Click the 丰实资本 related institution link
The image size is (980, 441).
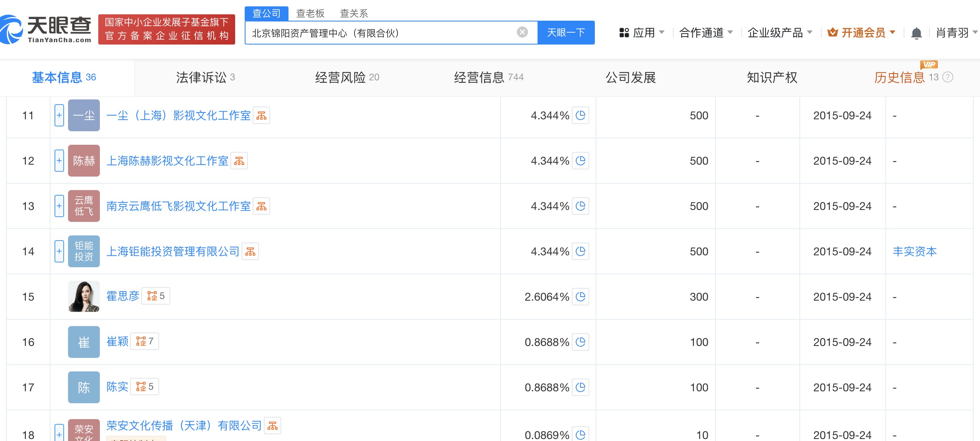(915, 251)
